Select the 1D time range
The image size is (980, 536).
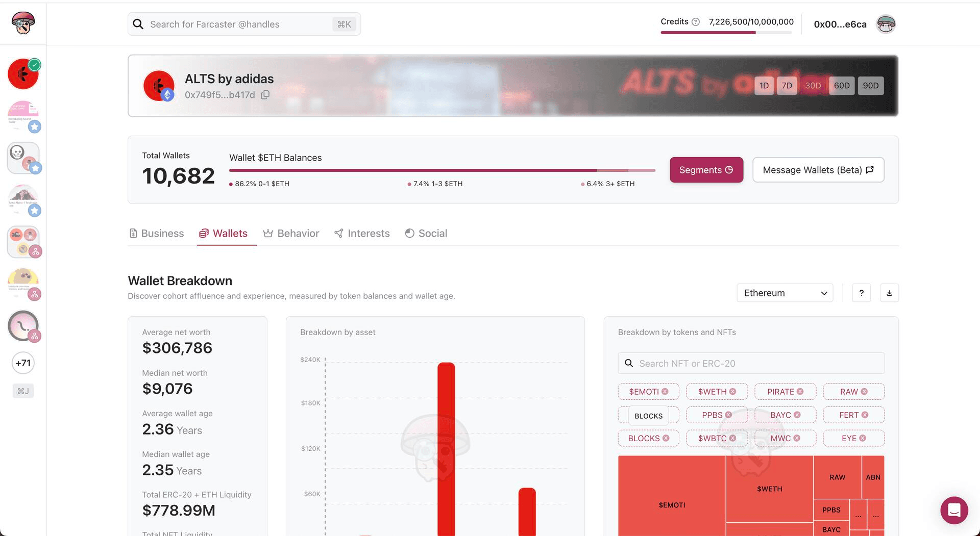pos(764,86)
